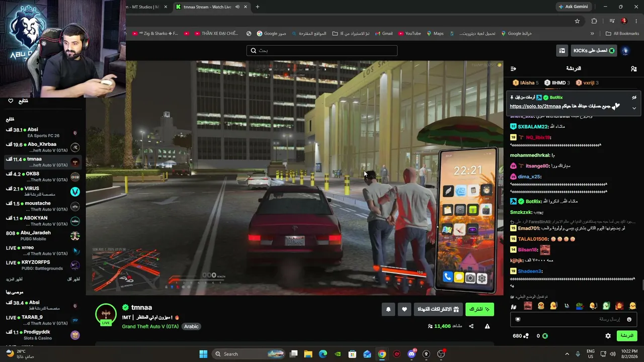
Task: Show hidden bookmarks with the overflow chevron
Action: point(592,34)
